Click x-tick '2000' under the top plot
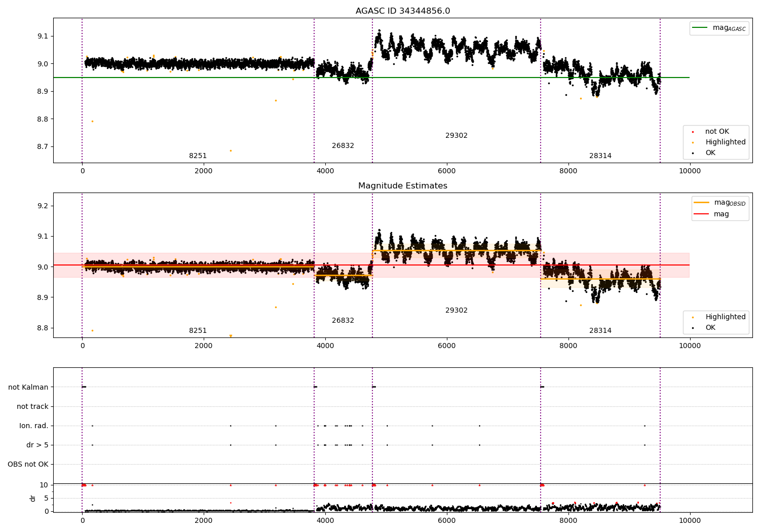This screenshot has height=532, width=760. (x=204, y=171)
